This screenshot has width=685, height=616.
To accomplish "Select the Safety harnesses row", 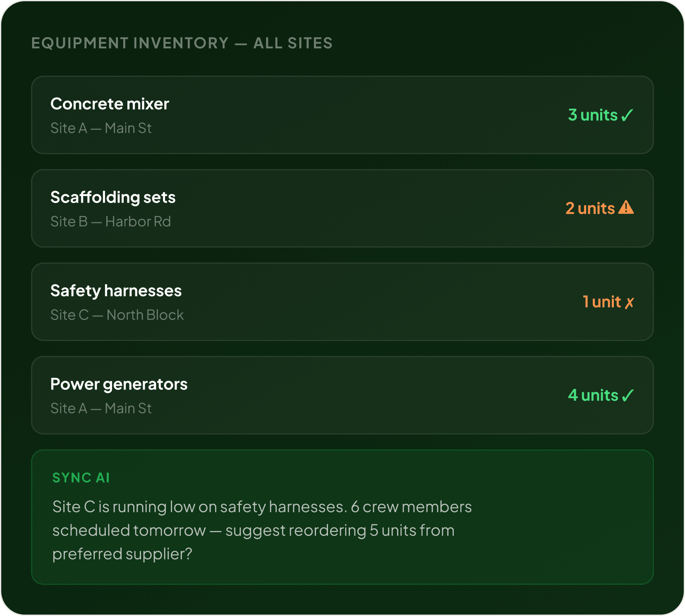I will (342, 302).
